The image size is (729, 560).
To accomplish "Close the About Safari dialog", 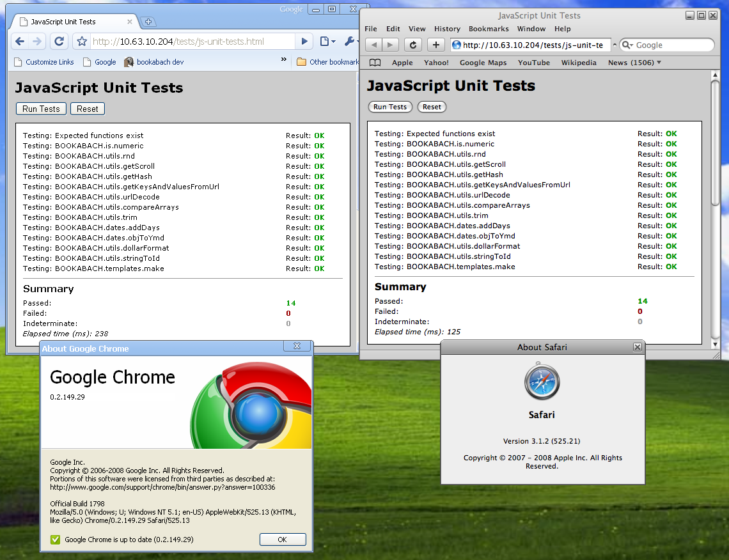I will (x=638, y=347).
